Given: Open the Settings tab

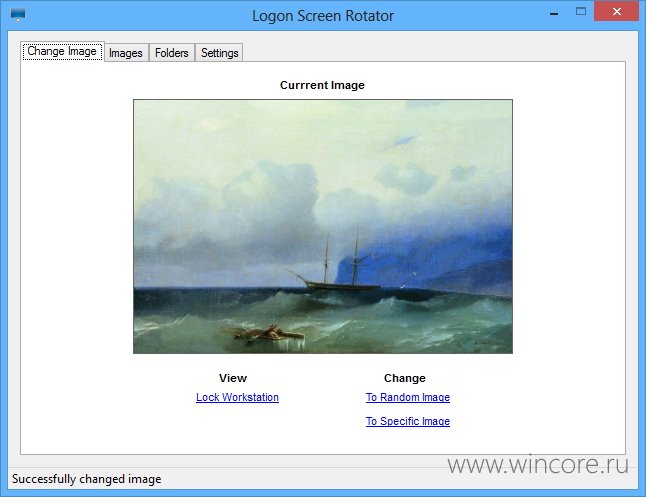Looking at the screenshot, I should click(220, 53).
